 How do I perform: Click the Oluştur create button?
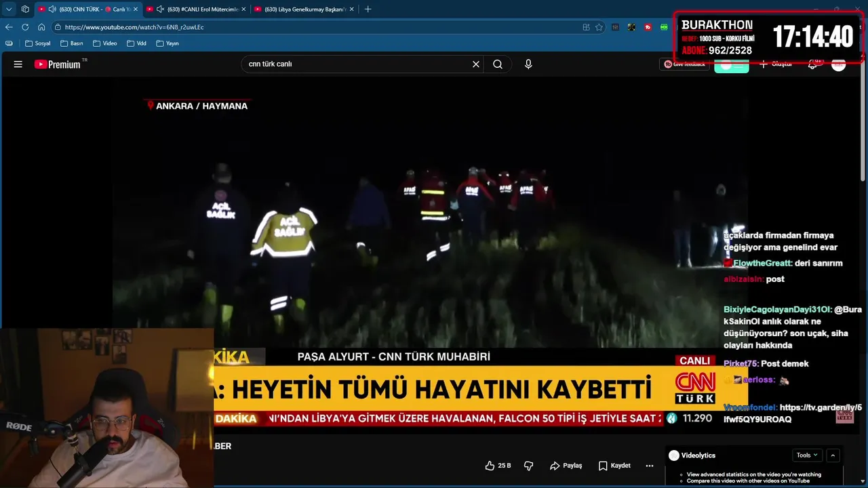776,64
